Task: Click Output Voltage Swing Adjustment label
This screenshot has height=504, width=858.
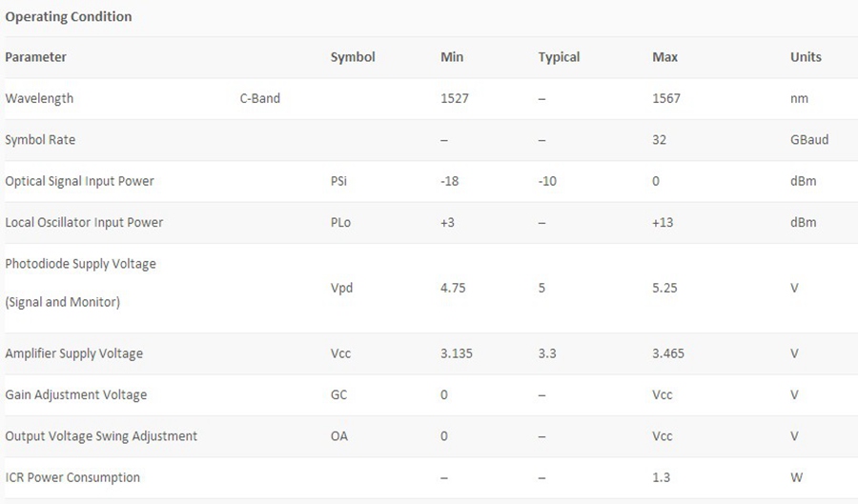Action: 101,436
